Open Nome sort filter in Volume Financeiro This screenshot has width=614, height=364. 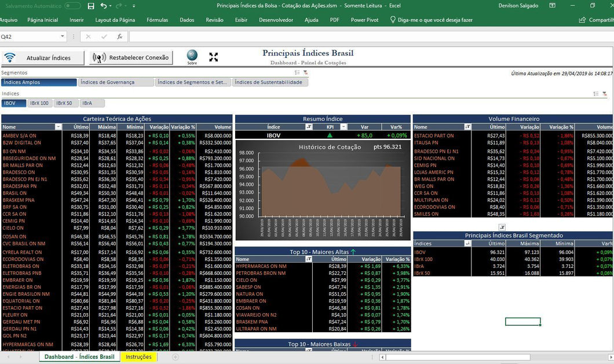467,127
